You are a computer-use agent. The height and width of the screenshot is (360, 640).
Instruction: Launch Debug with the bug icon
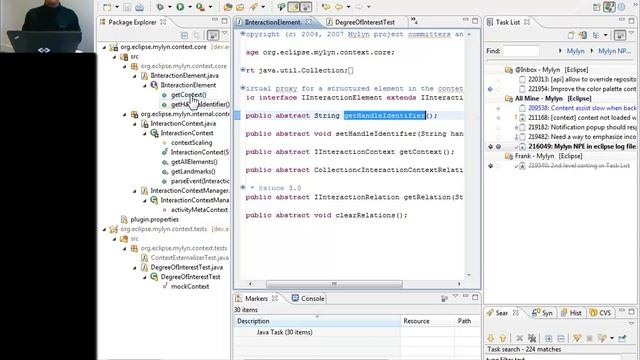160,7
